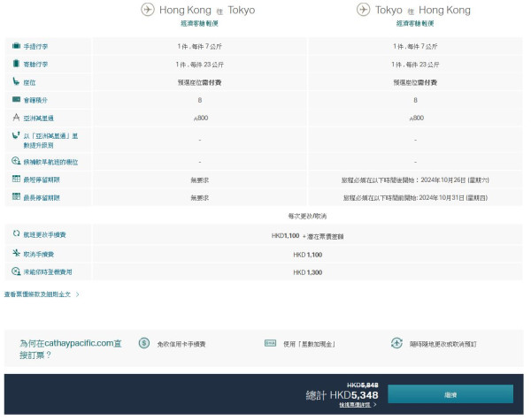The image size is (531, 420).
Task: Click the 亞洲萬里通 row label
Action: (39, 118)
